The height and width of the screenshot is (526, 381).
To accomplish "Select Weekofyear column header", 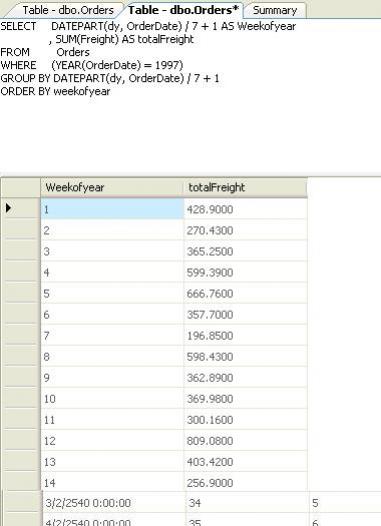I will 112,187.
